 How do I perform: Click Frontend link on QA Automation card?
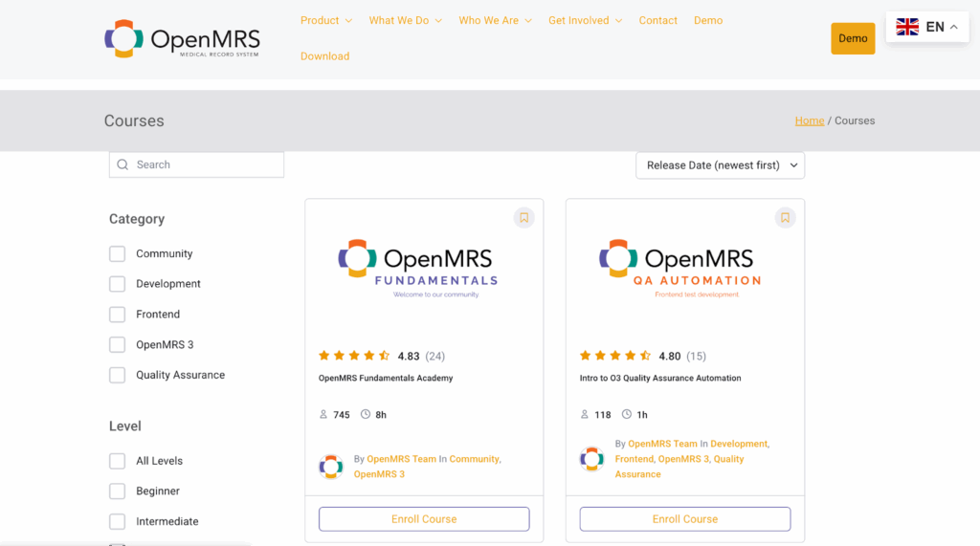coord(634,459)
